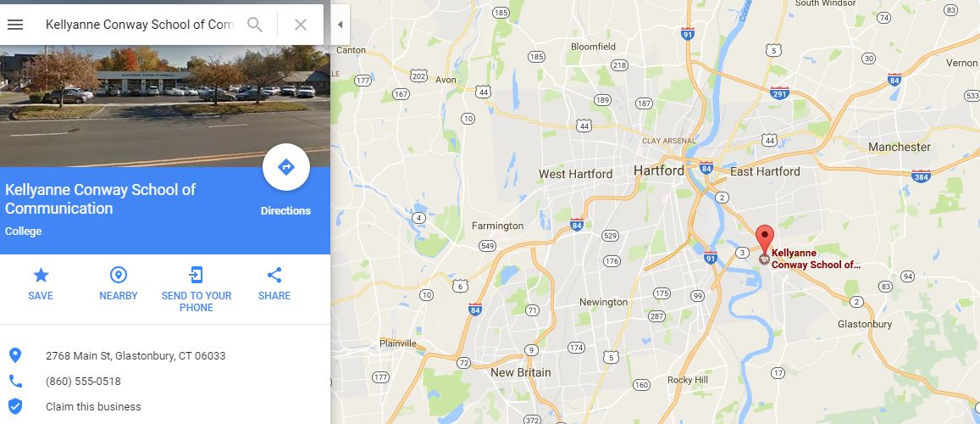This screenshot has height=424, width=980.
Task: Save the place with the star icon
Action: click(41, 275)
